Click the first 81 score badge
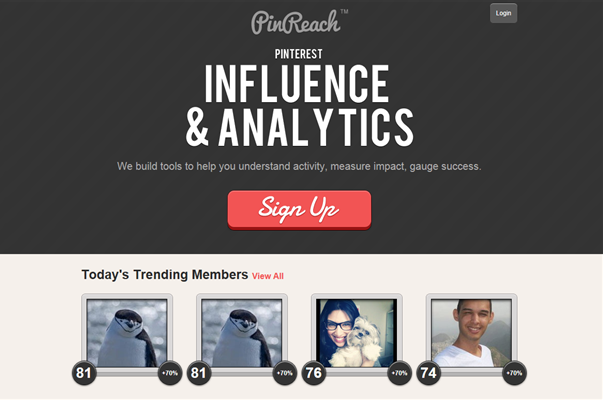 [84, 373]
